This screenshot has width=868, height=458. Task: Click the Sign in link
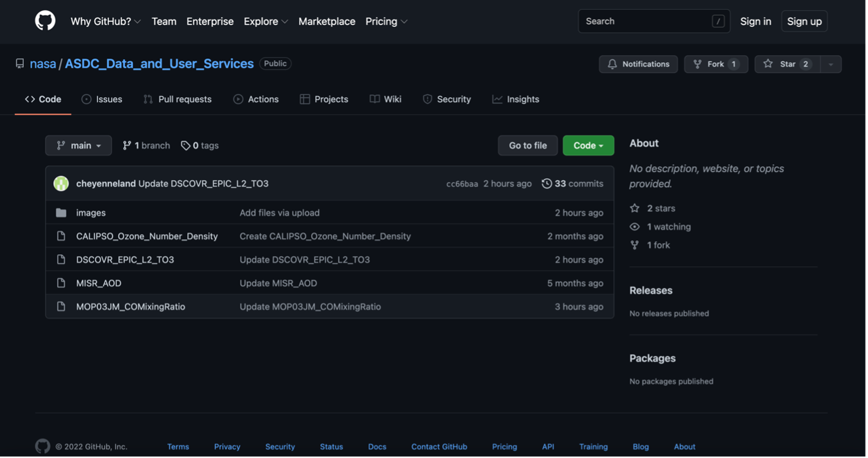pos(755,21)
